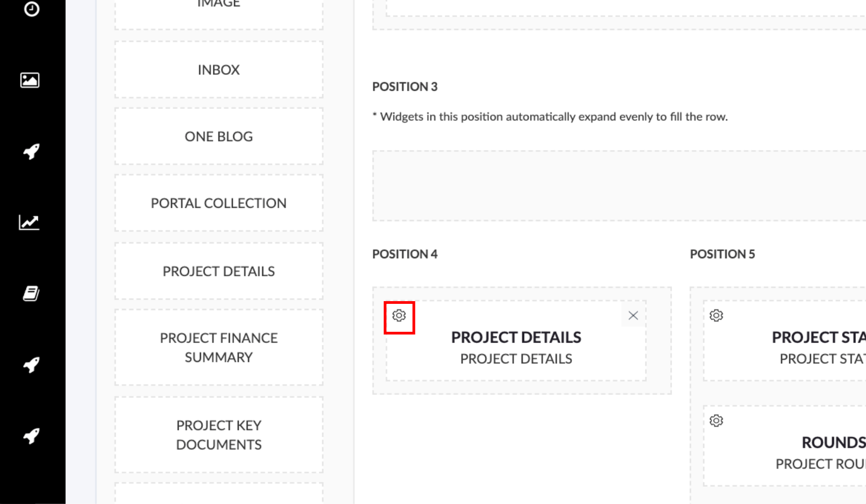Open the image gallery sidebar icon
The width and height of the screenshot is (866, 504).
pyautogui.click(x=30, y=80)
